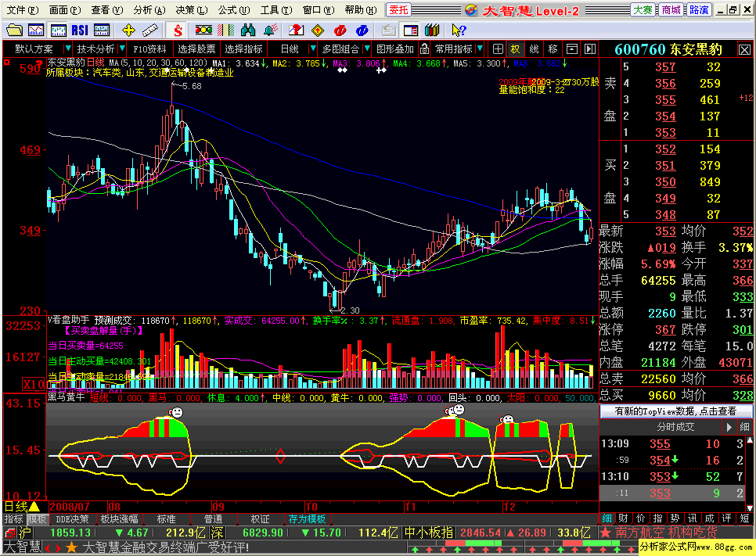
Task: Click the 中小板指 index label
Action: 428,533
